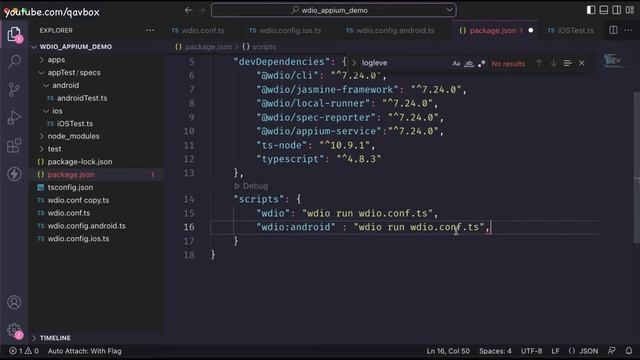This screenshot has height=360, width=640.
Task: Open the Source Control view
Action: point(14,89)
